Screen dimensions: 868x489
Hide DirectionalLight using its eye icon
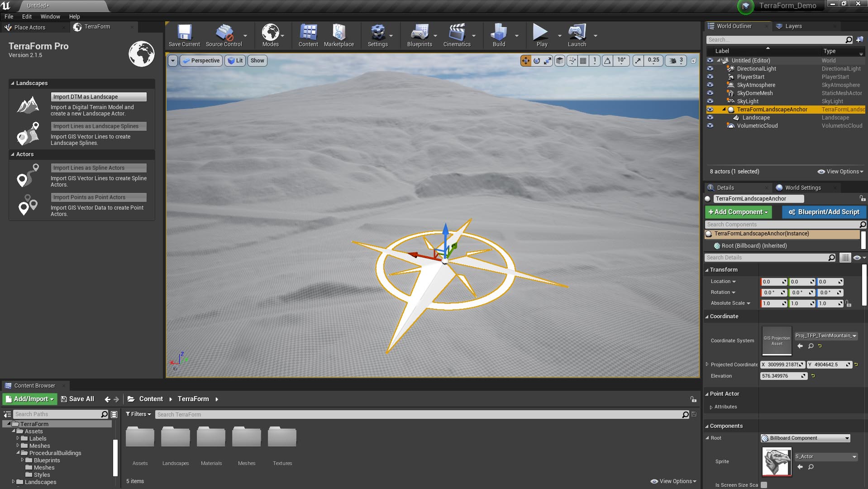point(710,69)
